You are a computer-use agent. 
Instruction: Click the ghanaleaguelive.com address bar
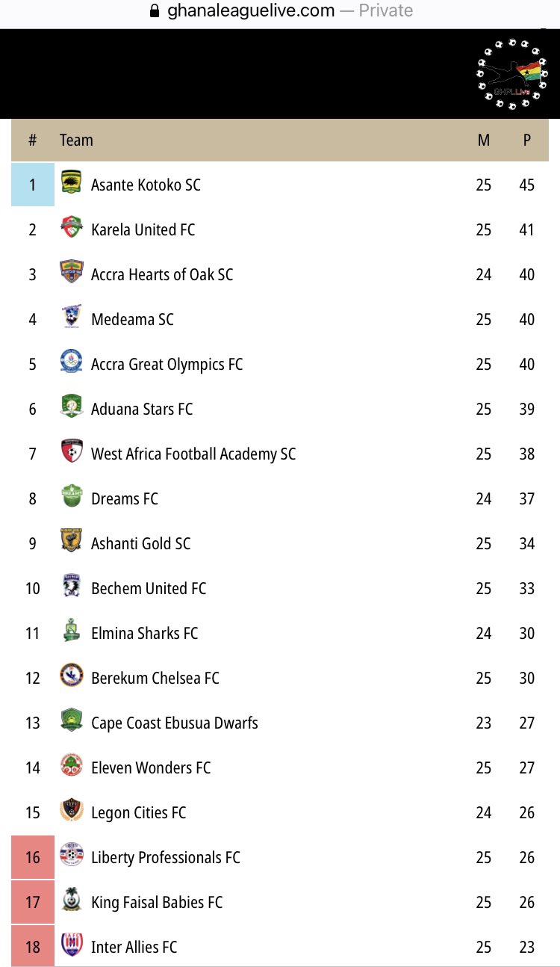[280, 10]
